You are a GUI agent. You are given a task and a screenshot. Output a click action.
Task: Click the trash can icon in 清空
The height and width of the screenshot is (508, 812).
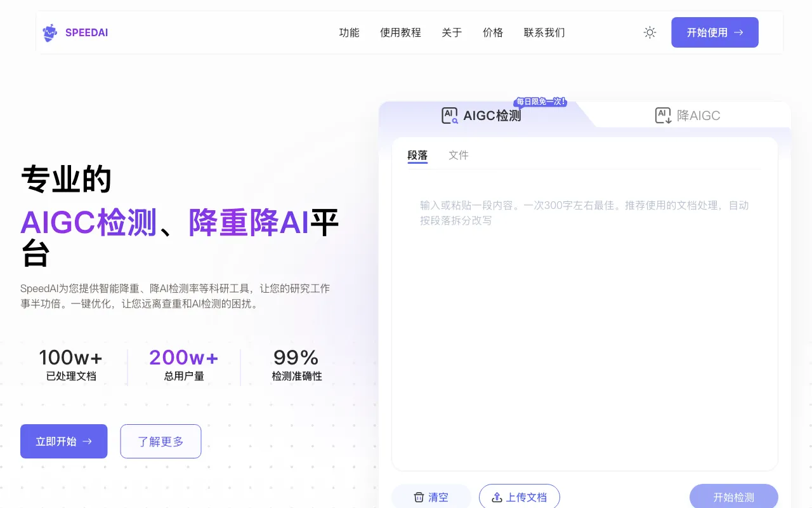pos(419,497)
